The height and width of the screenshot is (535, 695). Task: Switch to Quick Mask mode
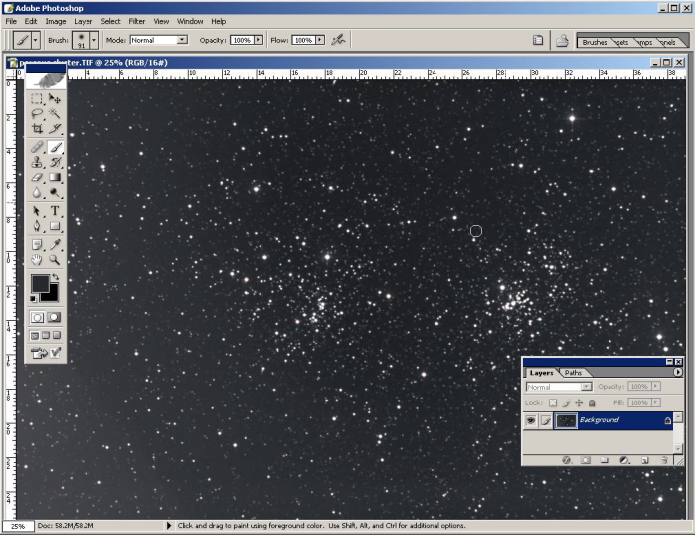point(54,317)
